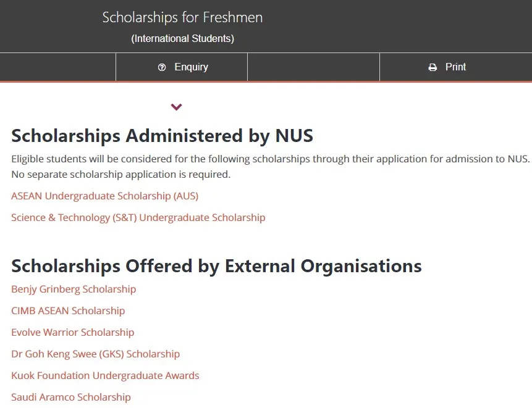Expand the maroon downward chevron

coord(177,107)
